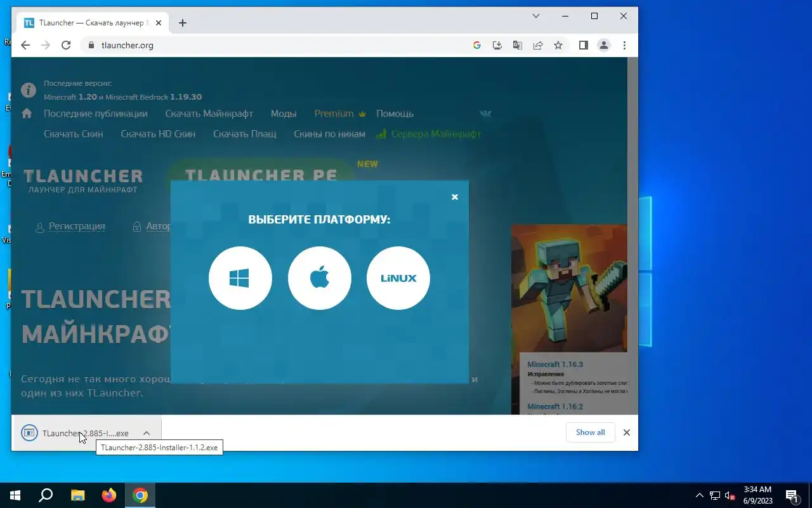The width and height of the screenshot is (812, 508).
Task: Open Моды menu item
Action: 284,114
